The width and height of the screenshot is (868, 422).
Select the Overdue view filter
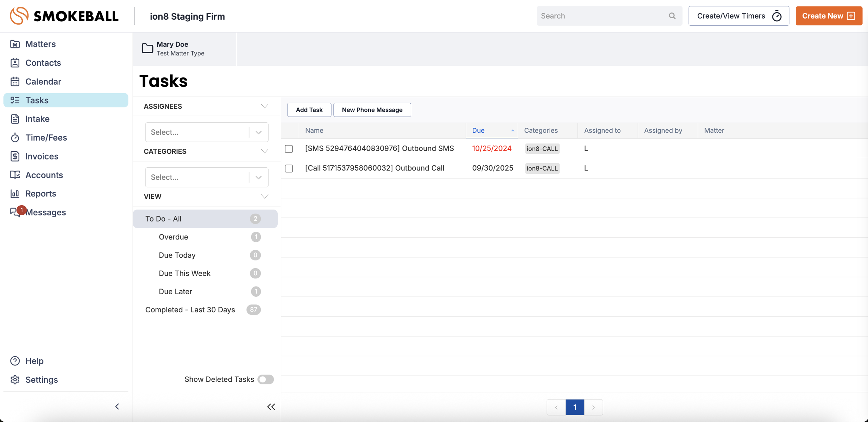tap(173, 237)
